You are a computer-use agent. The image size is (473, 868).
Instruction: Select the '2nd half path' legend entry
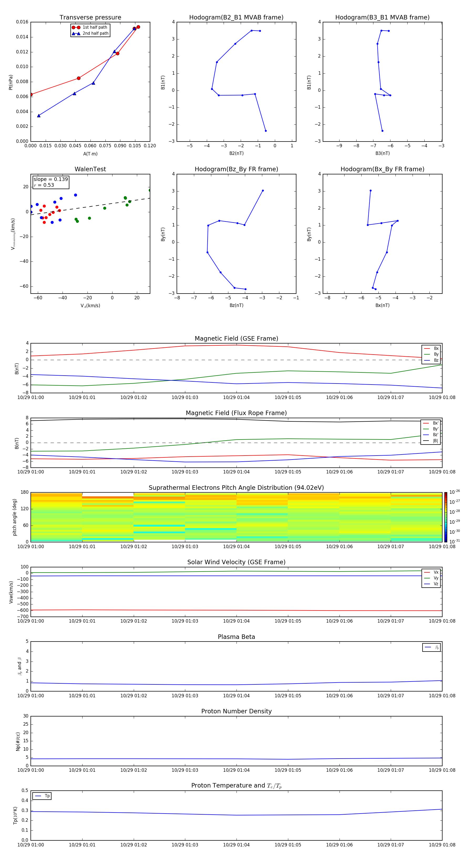(91, 33)
